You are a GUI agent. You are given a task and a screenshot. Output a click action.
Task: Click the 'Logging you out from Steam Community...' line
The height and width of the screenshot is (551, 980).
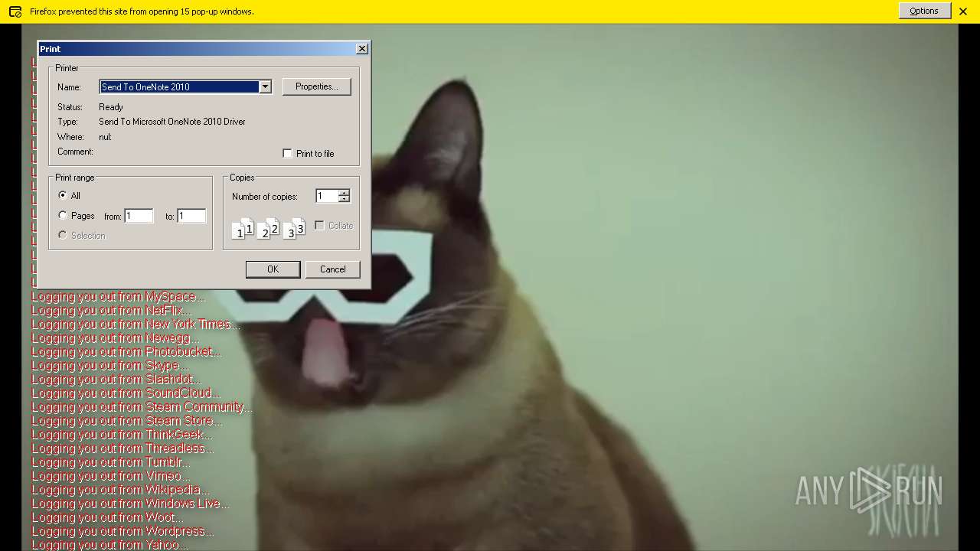coord(142,407)
